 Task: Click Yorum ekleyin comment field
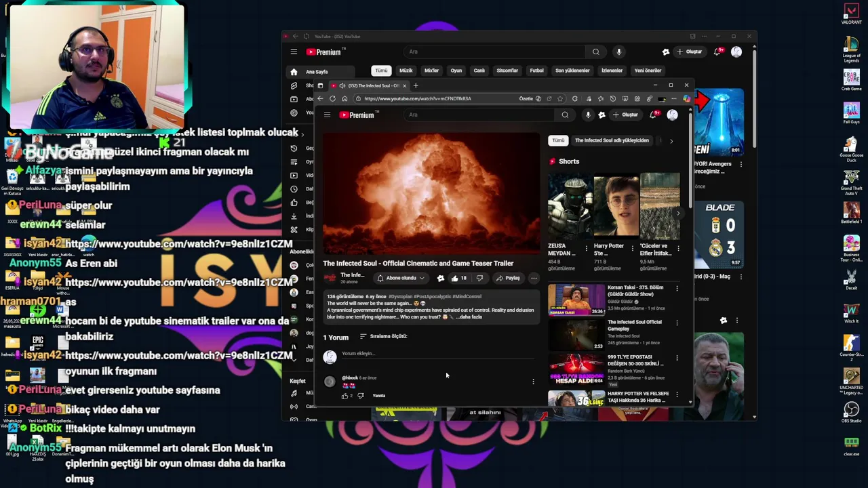pos(437,354)
